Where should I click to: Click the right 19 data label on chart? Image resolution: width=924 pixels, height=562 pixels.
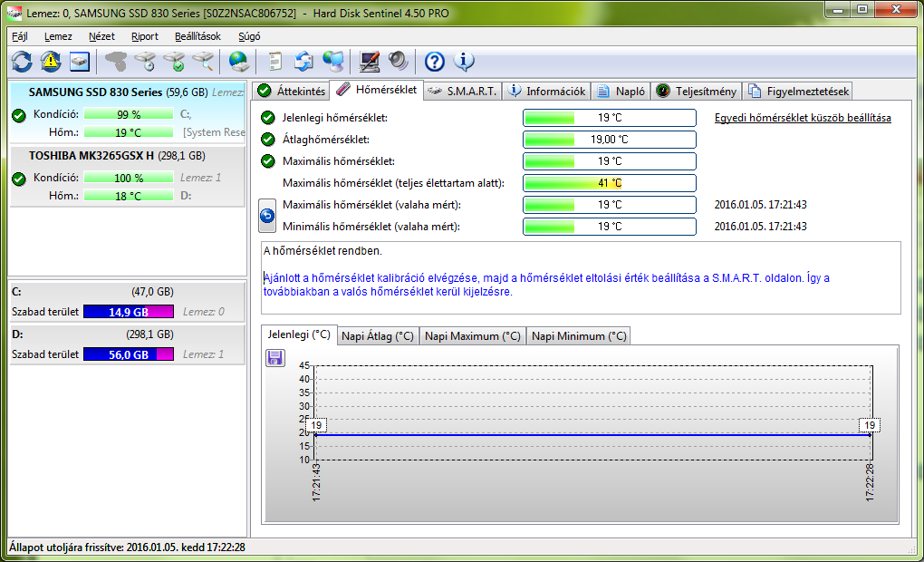click(870, 425)
